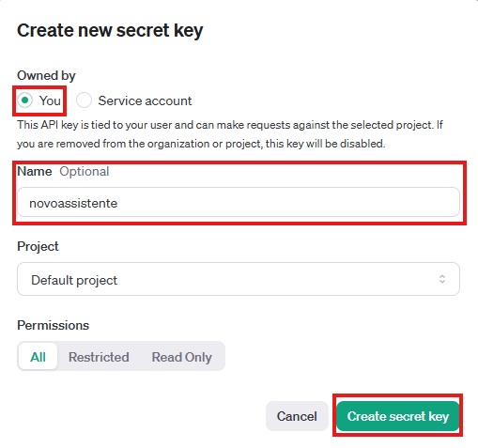Viewport: 478px width, 448px height.
Task: Click the "You" label text
Action: point(50,100)
